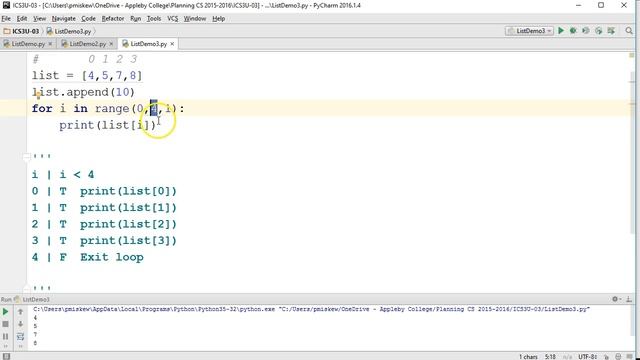Screen dimensions: 640x360
Task: Click the 'i | i < 4' comment line
Action: pos(63,175)
